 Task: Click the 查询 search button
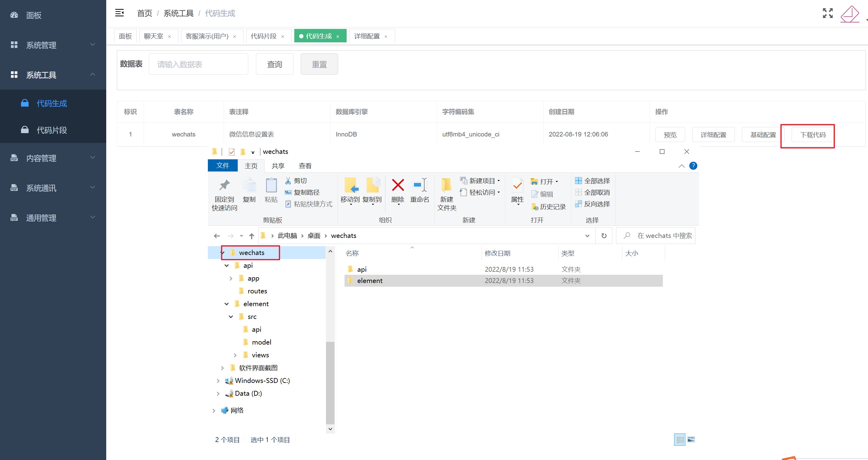(274, 64)
